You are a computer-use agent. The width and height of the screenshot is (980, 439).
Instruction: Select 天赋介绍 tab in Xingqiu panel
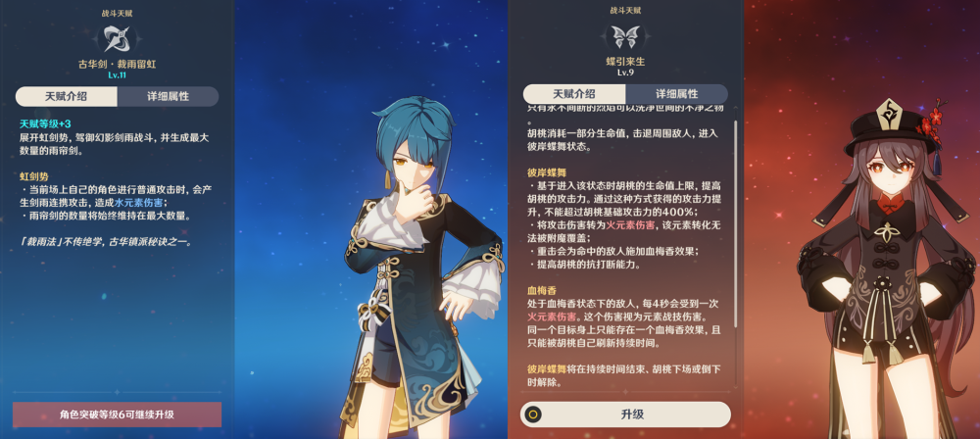point(67,96)
